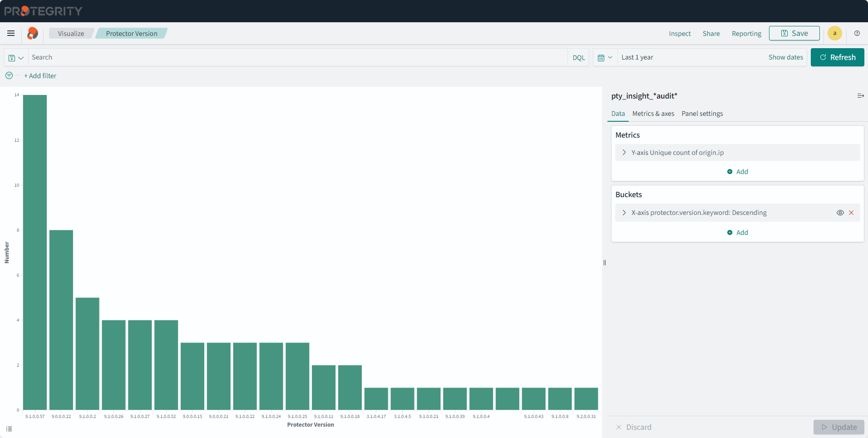Switch query language via DQL toggle
868x438 pixels.
[578, 58]
